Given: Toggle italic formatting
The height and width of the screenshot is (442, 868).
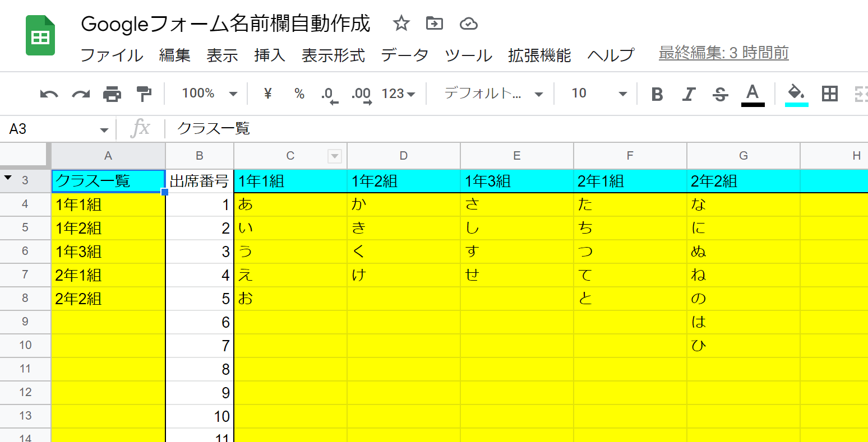Looking at the screenshot, I should tap(689, 94).
